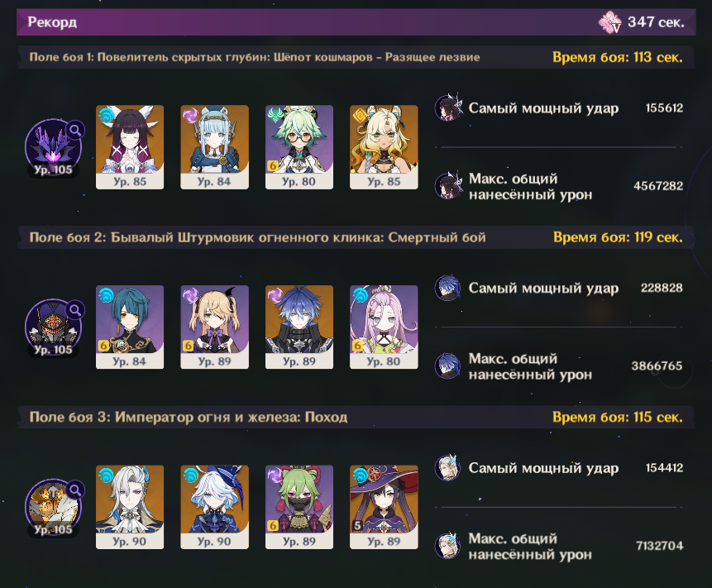Image resolution: width=712 pixels, height=588 pixels.
Task: Select the blonde twin-tail level 89 character
Action: click(x=214, y=327)
